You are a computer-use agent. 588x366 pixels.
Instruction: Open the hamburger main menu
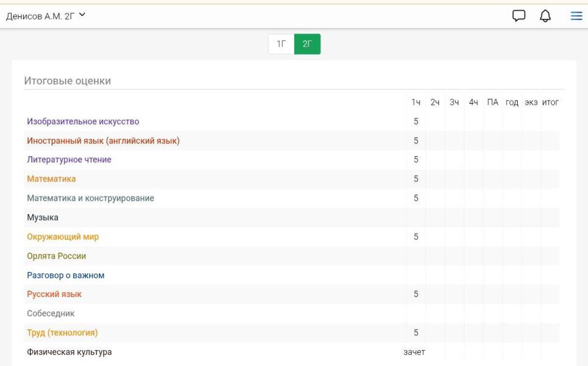click(575, 16)
